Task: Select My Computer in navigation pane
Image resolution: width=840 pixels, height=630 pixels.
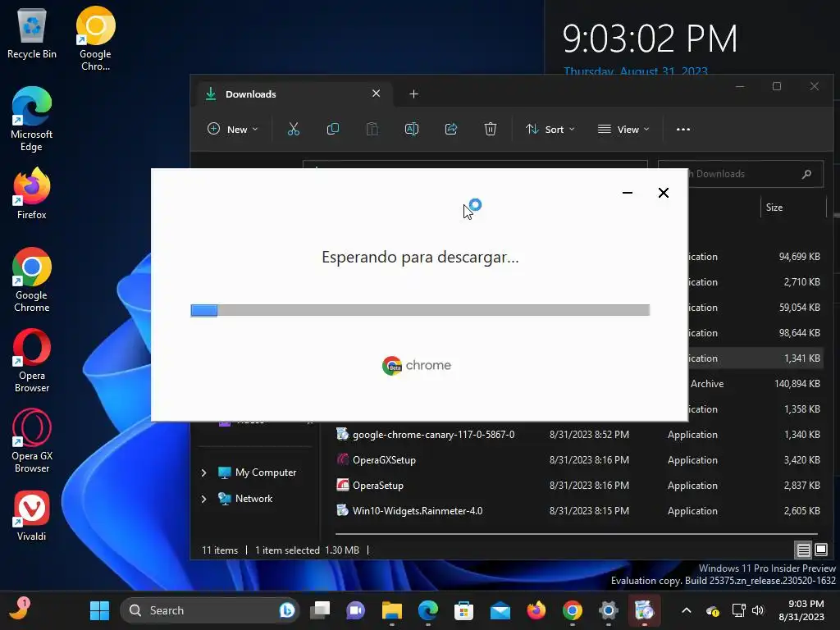Action: point(266,472)
